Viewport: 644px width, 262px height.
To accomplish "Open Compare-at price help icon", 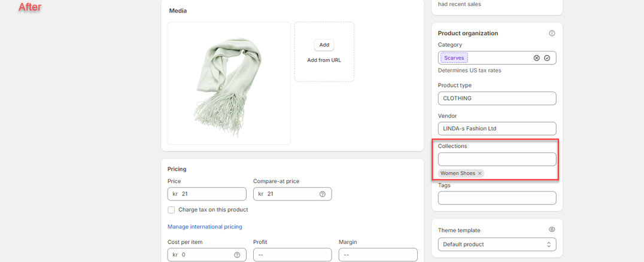I will tap(323, 194).
